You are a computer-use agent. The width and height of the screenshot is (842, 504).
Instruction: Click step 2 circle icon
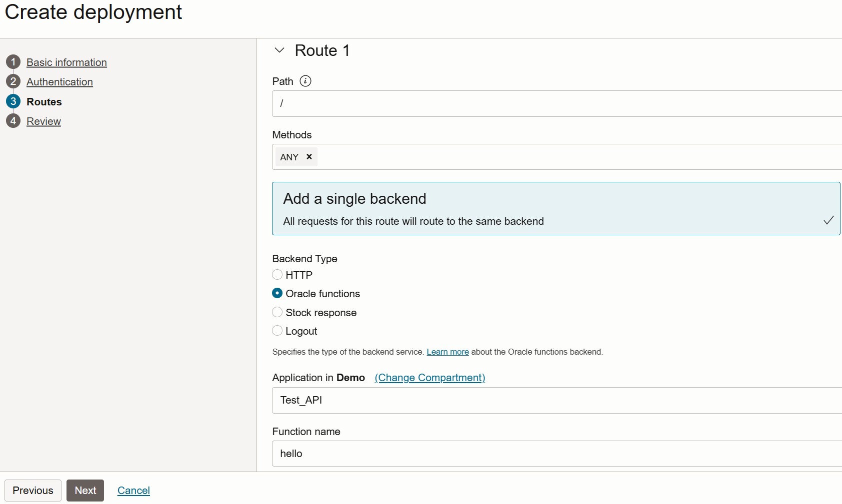coord(13,81)
